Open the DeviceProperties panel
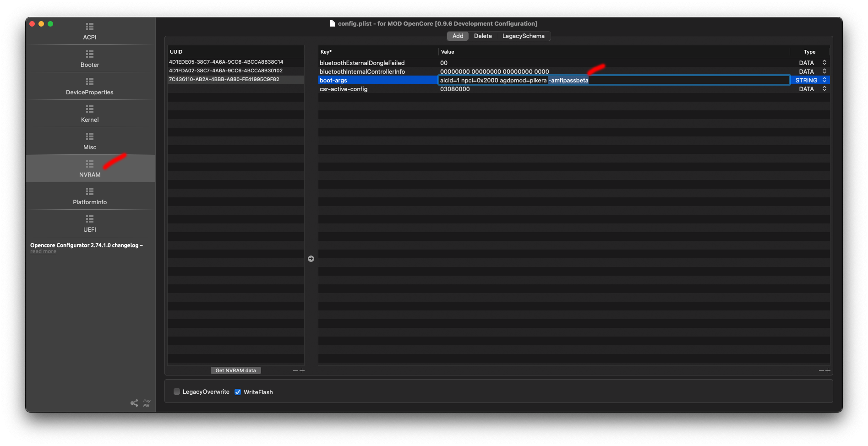Viewport: 868px width, 446px height. (89, 87)
